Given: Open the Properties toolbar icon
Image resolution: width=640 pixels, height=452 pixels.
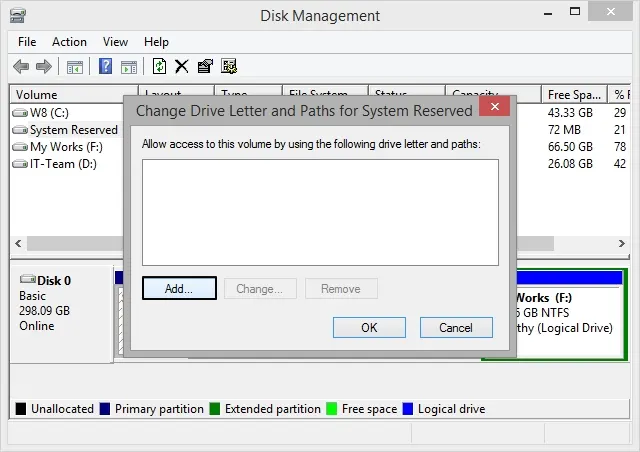Looking at the screenshot, I should pos(205,66).
